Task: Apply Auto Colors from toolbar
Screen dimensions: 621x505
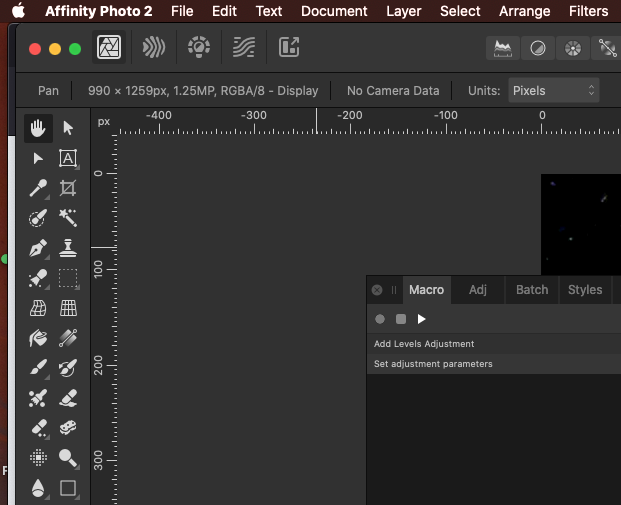Action: [x=573, y=49]
